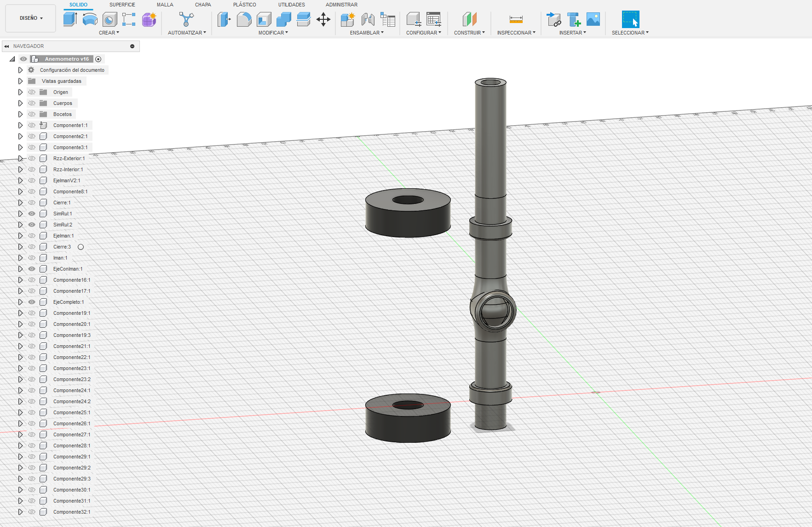Open the CONSTRUIR dropdown menu
Image resolution: width=812 pixels, height=527 pixels.
[x=469, y=33]
